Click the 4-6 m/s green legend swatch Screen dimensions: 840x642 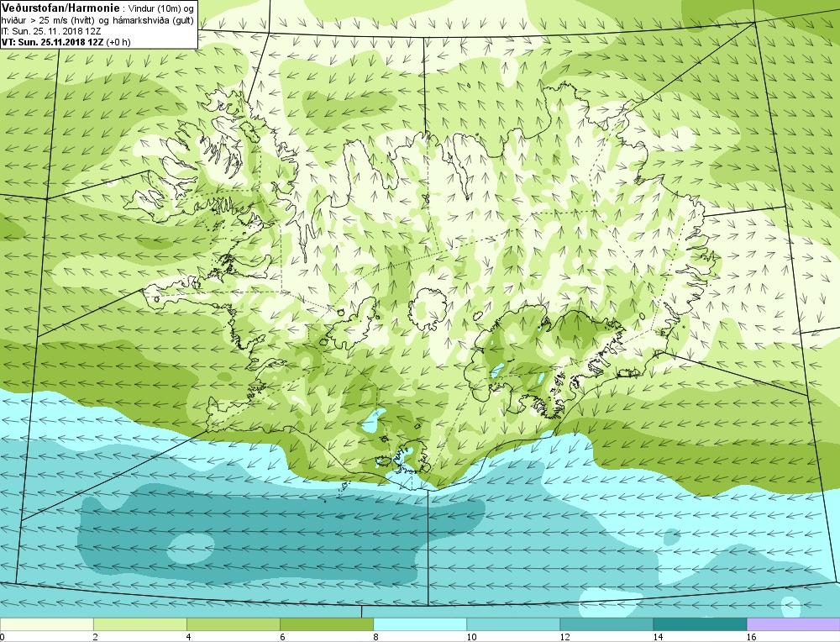pos(233,624)
